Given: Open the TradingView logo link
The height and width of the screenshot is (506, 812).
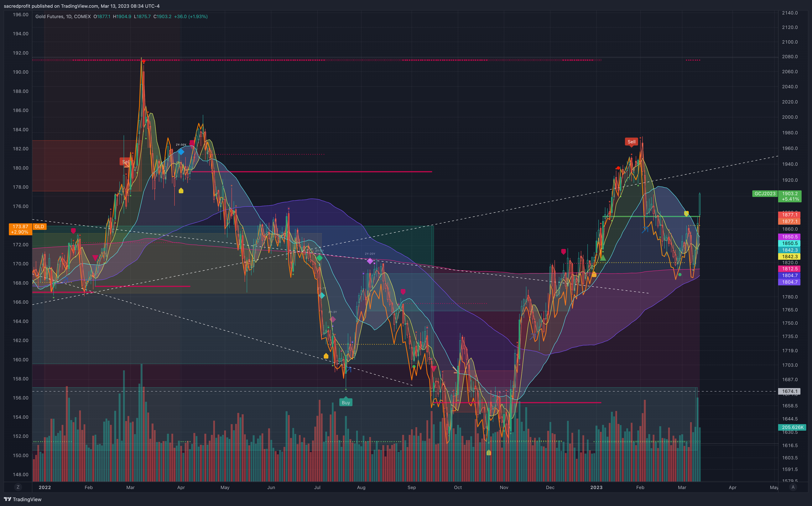Looking at the screenshot, I should 23,499.
